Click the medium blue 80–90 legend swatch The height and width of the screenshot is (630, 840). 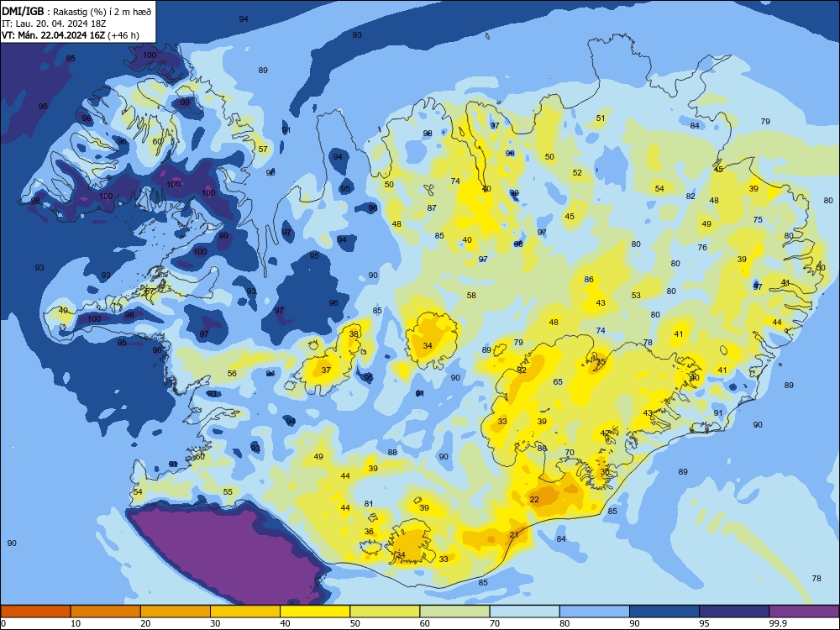pyautogui.click(x=595, y=612)
